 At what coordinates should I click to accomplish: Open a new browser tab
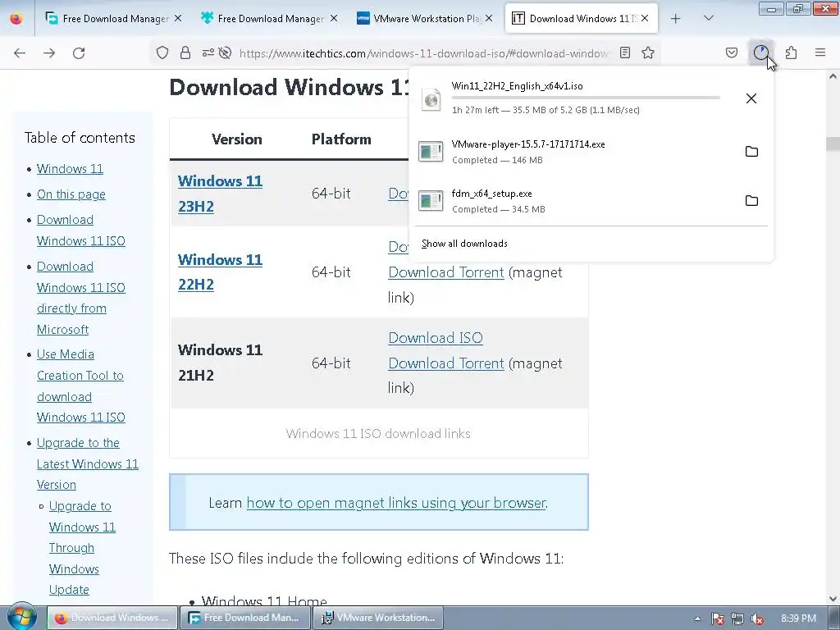pos(676,18)
